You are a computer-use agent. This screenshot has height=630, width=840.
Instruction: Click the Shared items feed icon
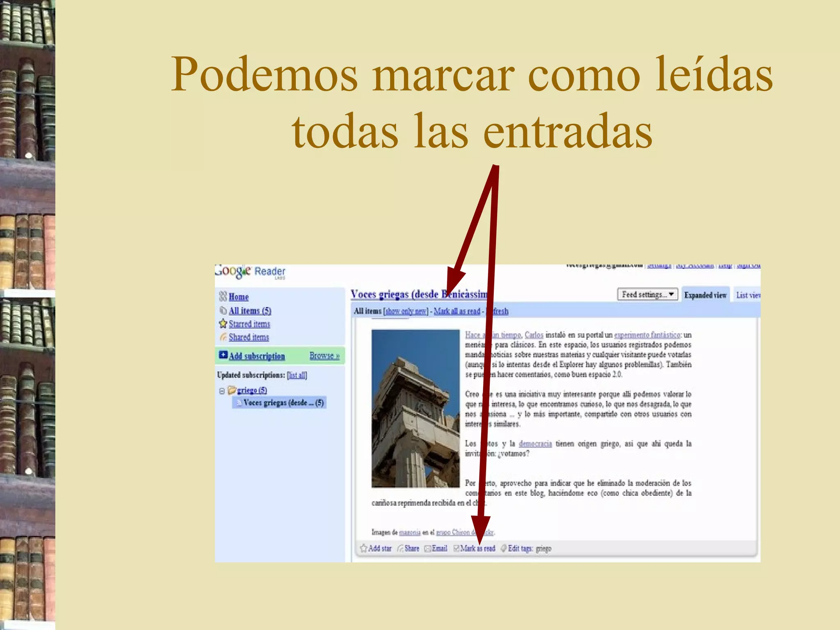(x=223, y=337)
